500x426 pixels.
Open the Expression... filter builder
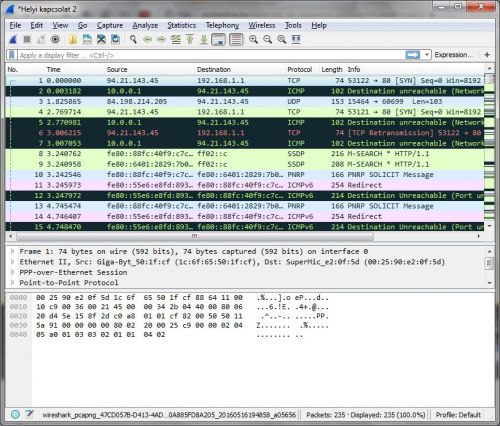454,55
